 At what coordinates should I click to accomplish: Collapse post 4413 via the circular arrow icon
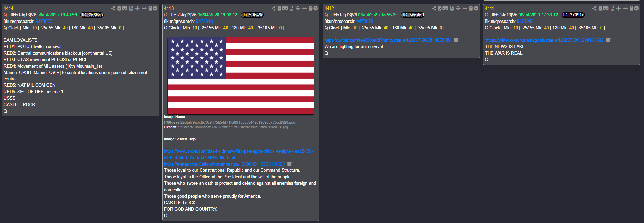coord(316,8)
